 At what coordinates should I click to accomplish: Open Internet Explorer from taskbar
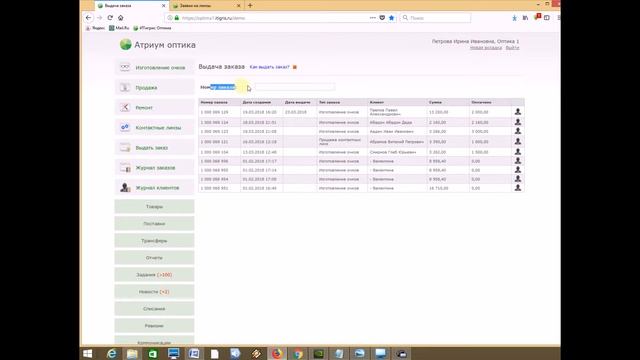[x=111, y=353]
